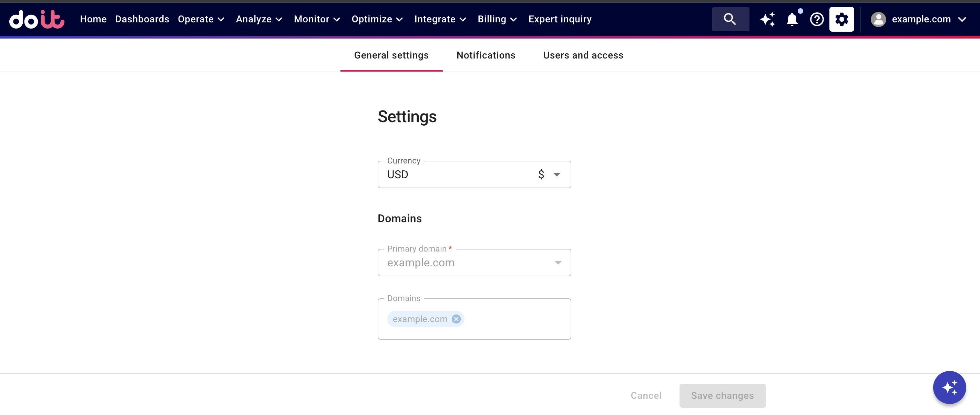Screen dimensions: 980x415
Task: Expand the Currency USD dropdown
Action: 557,174
